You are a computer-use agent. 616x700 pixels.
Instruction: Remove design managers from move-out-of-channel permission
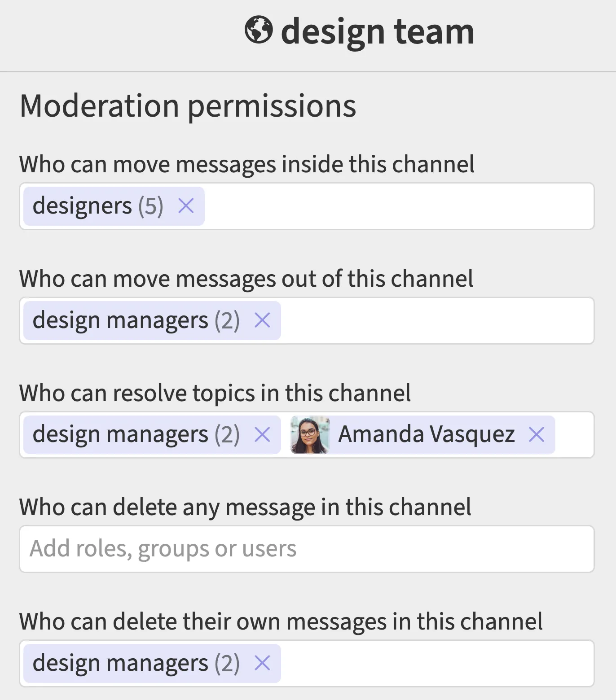(262, 320)
